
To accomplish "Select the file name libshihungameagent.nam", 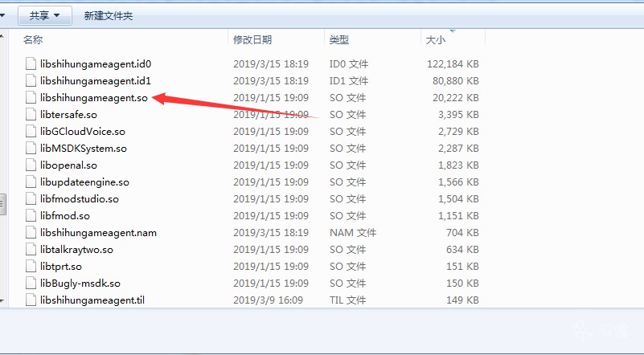I will pyautogui.click(x=99, y=232).
